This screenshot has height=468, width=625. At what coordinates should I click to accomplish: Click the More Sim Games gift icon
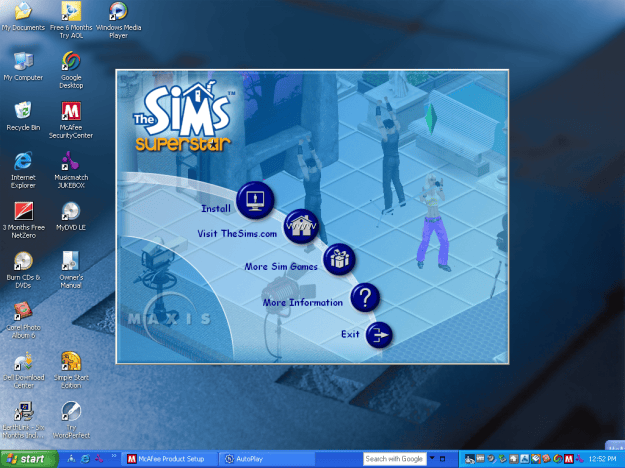339,259
